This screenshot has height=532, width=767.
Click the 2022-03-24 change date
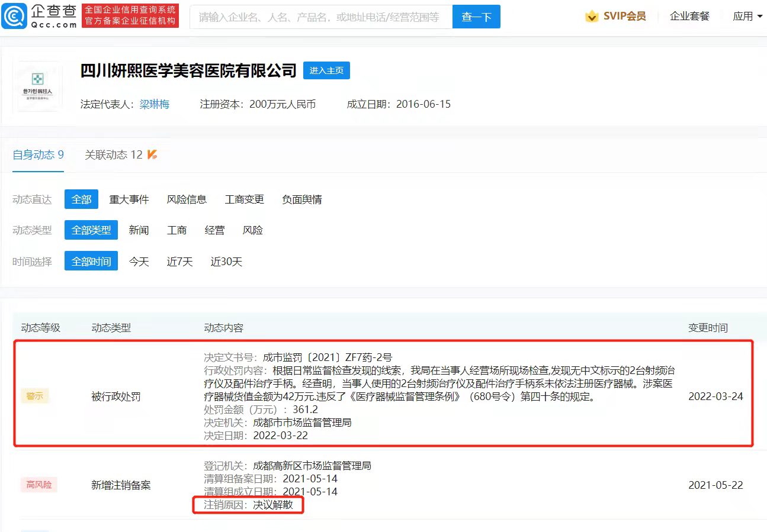click(715, 396)
